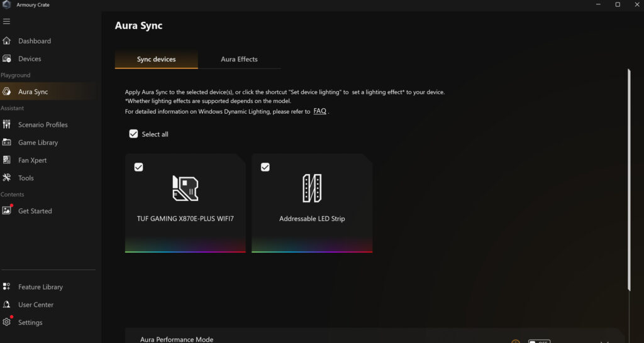The image size is (644, 343).
Task: Click the Aura Performance Mode label
Action: 177,339
